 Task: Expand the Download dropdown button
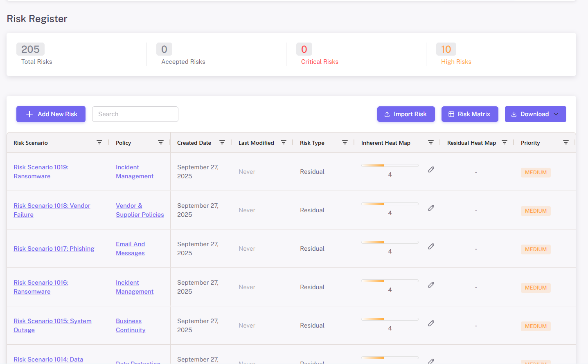535,114
